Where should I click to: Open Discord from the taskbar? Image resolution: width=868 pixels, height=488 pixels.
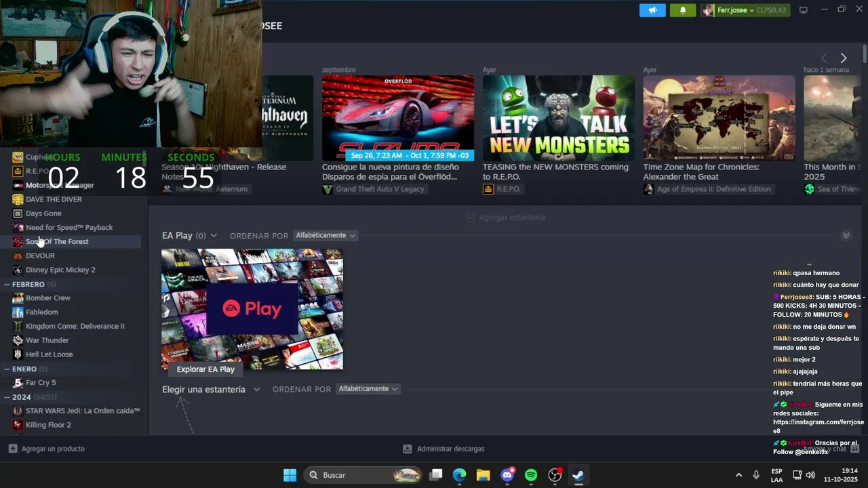(x=507, y=475)
